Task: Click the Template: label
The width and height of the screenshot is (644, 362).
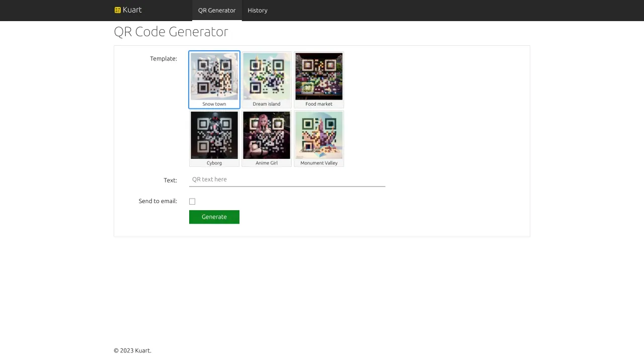Action: coord(164,58)
